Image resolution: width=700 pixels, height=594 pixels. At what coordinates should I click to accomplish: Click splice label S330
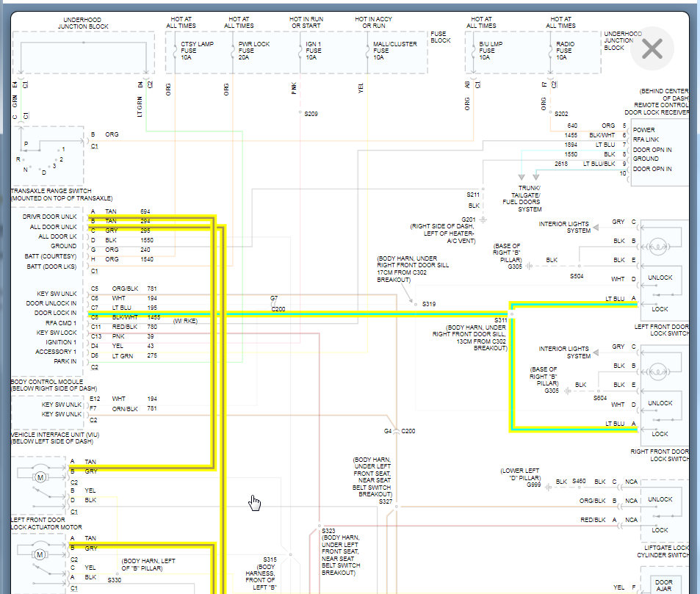click(115, 580)
